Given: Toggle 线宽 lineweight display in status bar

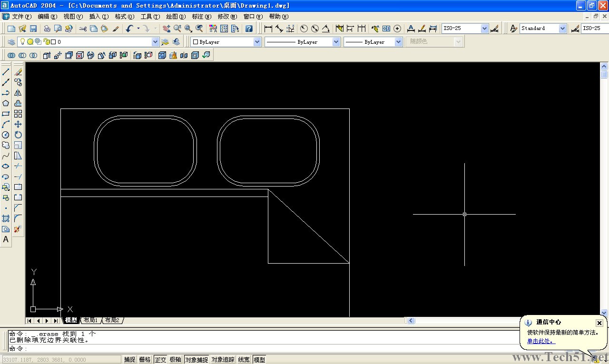Looking at the screenshot, I should [244, 360].
